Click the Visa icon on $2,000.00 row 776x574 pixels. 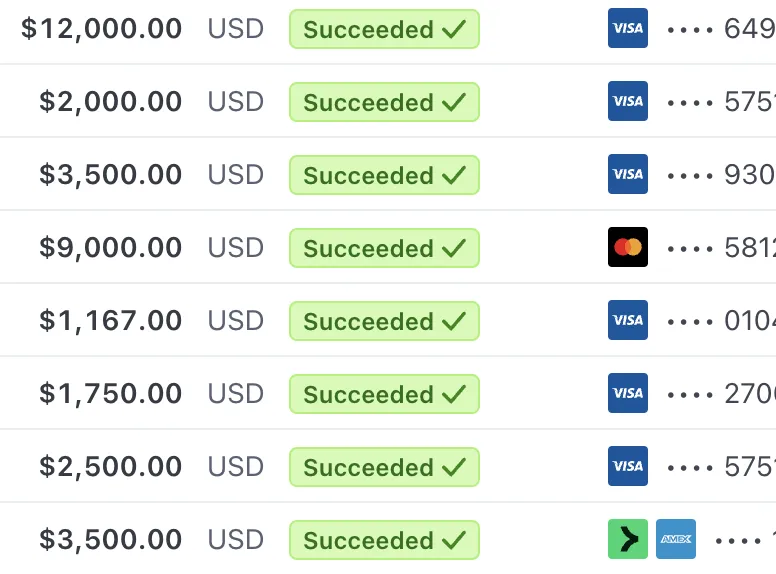click(628, 101)
